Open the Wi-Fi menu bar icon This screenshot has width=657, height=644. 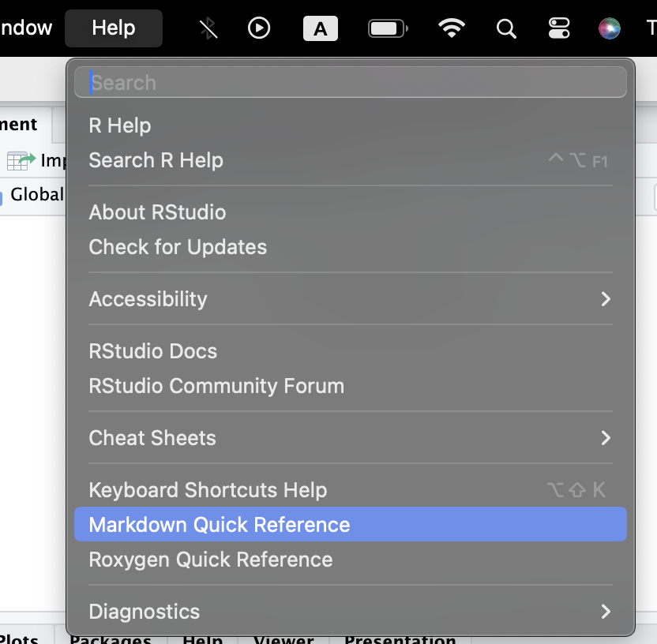tap(452, 28)
